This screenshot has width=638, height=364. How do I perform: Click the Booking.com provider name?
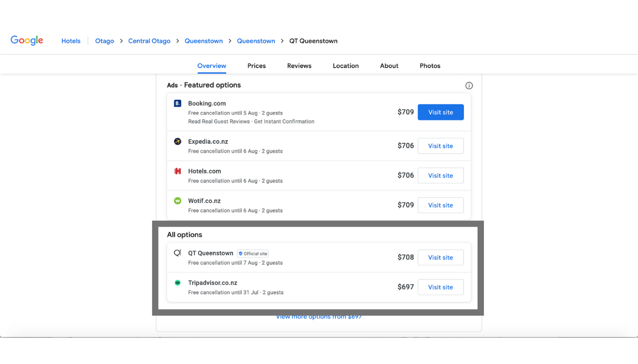point(207,104)
